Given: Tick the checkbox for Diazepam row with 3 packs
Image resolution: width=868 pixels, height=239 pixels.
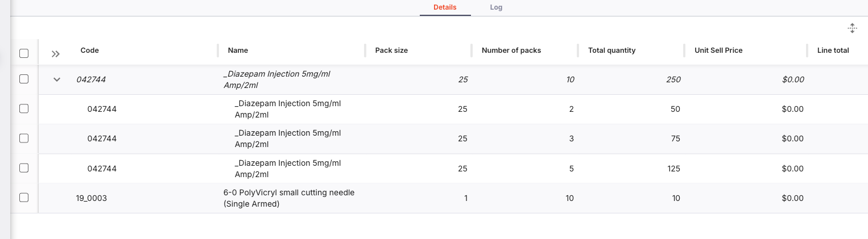Looking at the screenshot, I should pos(24,139).
